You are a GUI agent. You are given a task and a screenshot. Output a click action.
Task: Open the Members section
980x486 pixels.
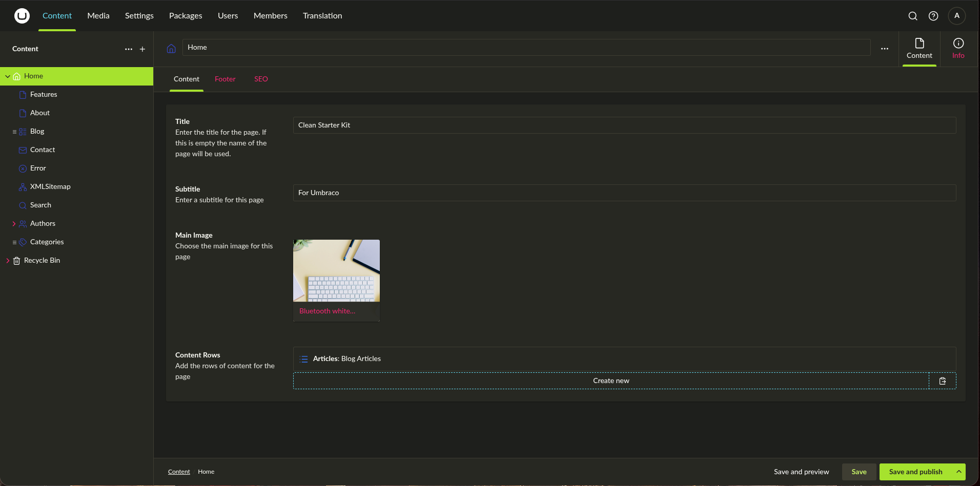(271, 16)
